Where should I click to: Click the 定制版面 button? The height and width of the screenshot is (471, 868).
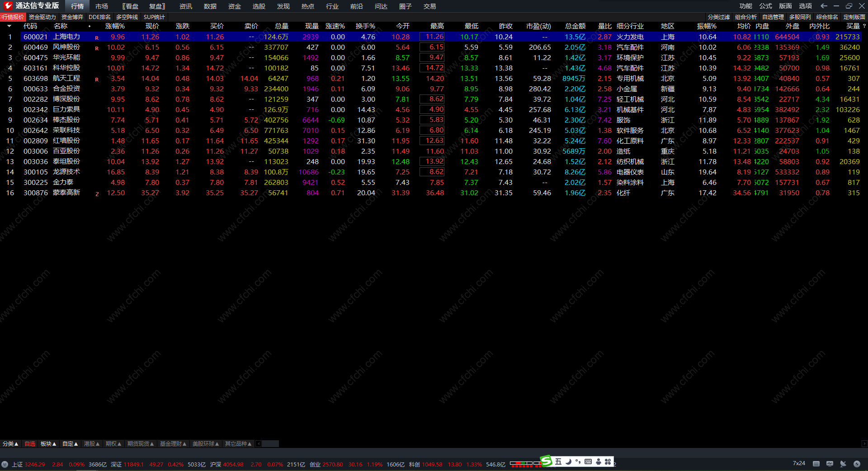[854, 17]
